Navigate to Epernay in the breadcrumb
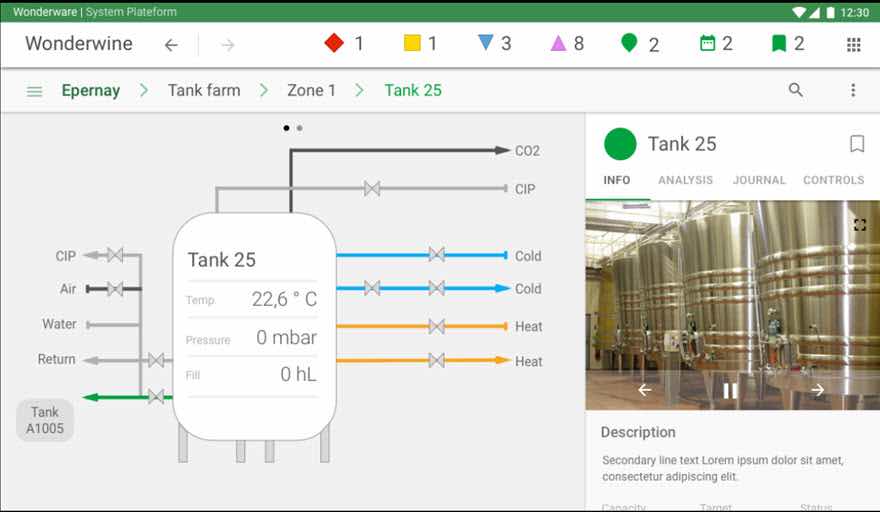Screen dimensions: 880x512 pos(91,90)
